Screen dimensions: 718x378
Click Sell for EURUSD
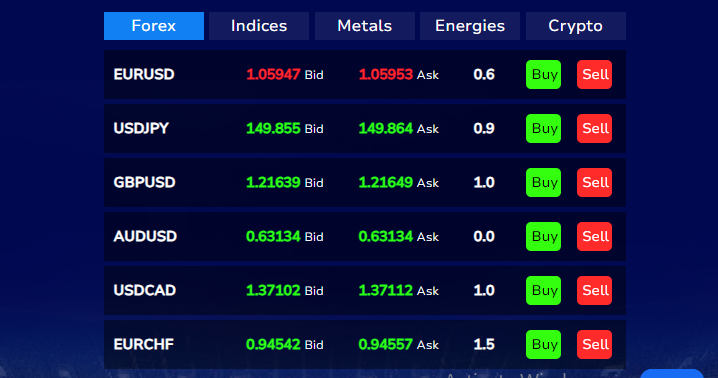(x=594, y=74)
